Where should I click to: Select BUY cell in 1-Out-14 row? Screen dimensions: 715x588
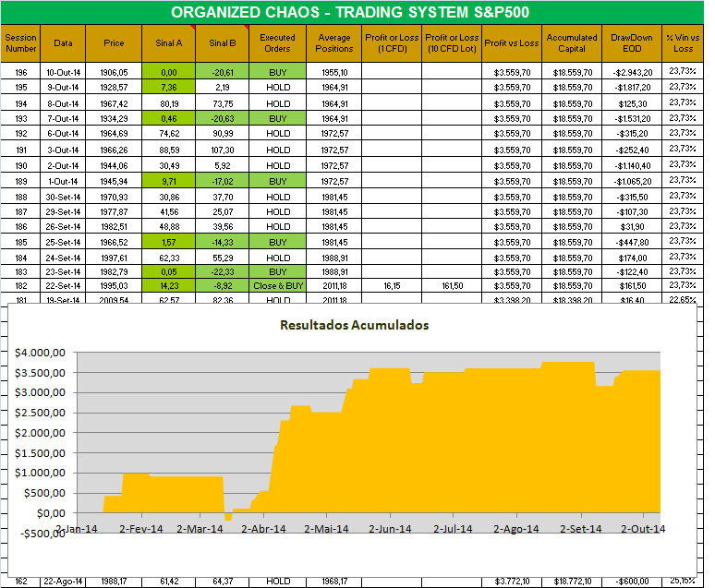click(x=278, y=181)
